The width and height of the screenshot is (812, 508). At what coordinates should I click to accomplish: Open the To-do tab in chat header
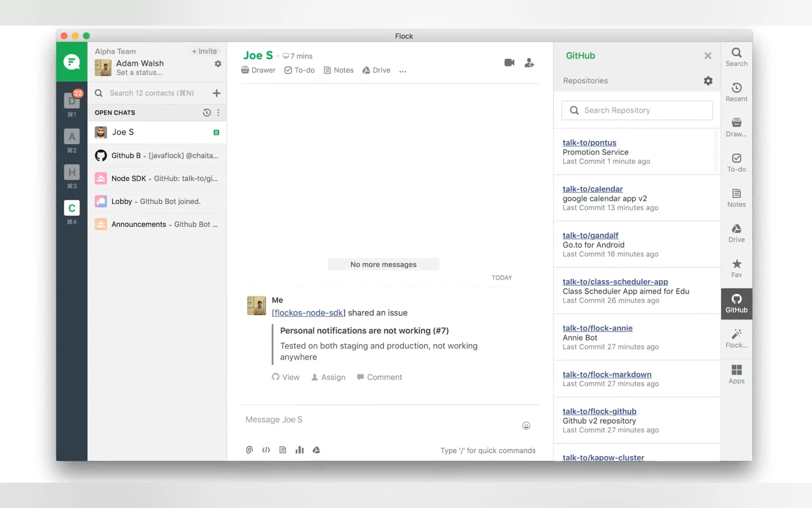click(300, 70)
